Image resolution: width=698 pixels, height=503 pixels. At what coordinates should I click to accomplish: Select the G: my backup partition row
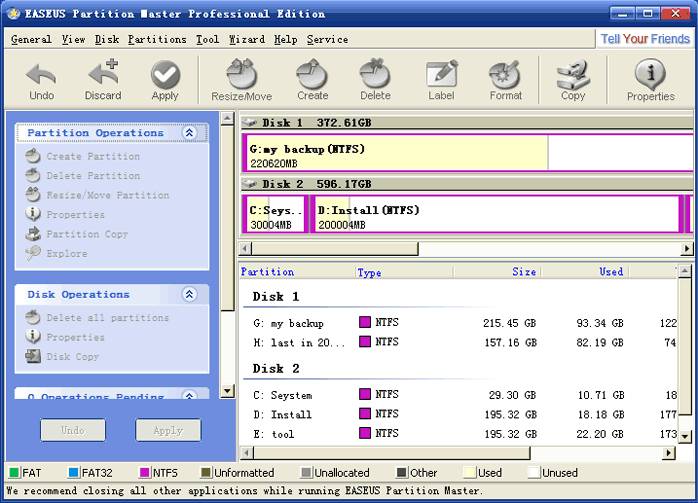coord(290,323)
